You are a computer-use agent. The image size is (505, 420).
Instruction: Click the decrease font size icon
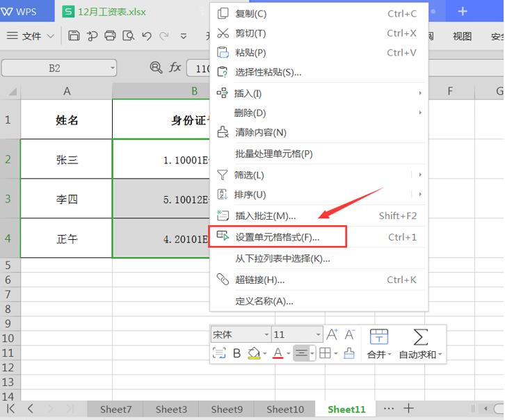pyautogui.click(x=350, y=334)
